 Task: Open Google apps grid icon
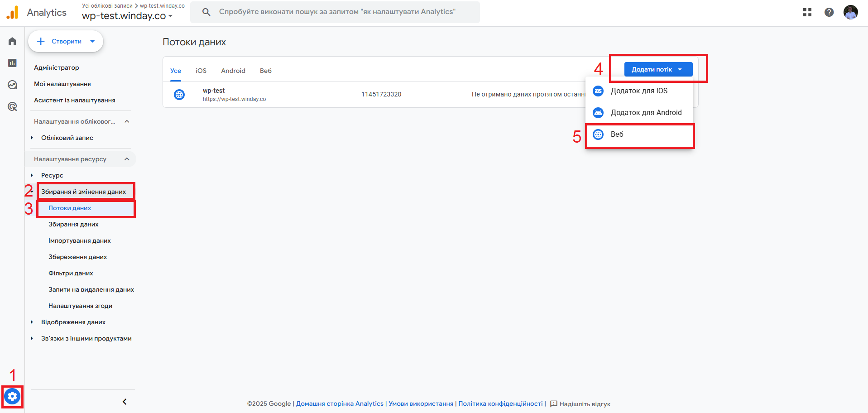807,12
